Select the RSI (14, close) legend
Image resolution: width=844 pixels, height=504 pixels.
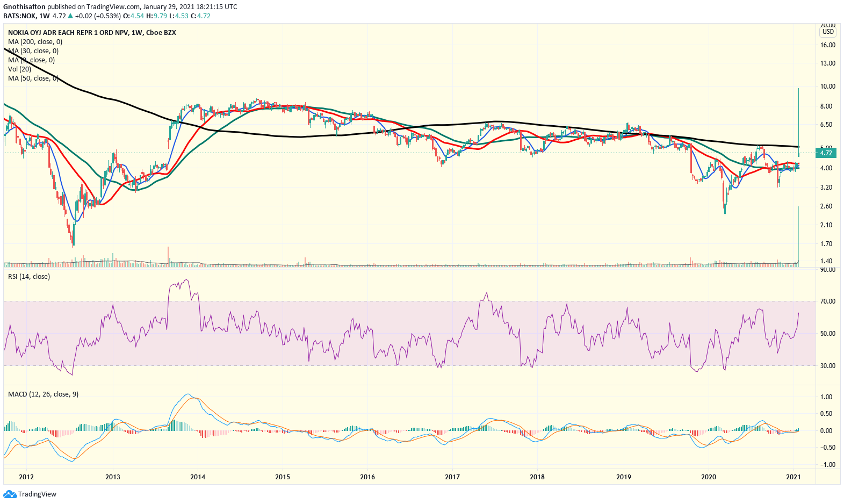pyautogui.click(x=29, y=277)
